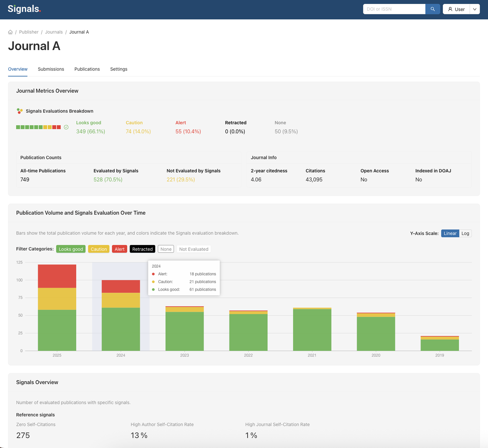Click the circled checkmark beside the evaluation bar
Screen dimensions: 488x448
click(66, 127)
